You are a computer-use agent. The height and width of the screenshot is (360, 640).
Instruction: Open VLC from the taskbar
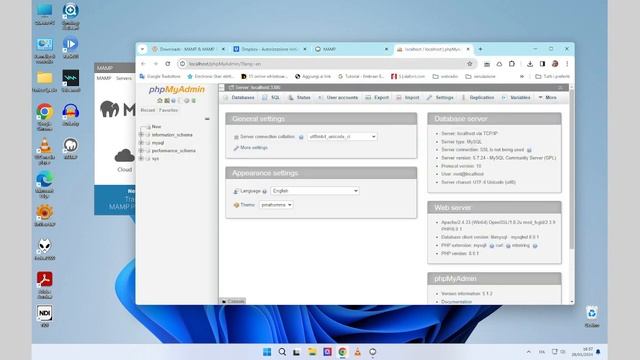pyautogui.click(x=358, y=352)
